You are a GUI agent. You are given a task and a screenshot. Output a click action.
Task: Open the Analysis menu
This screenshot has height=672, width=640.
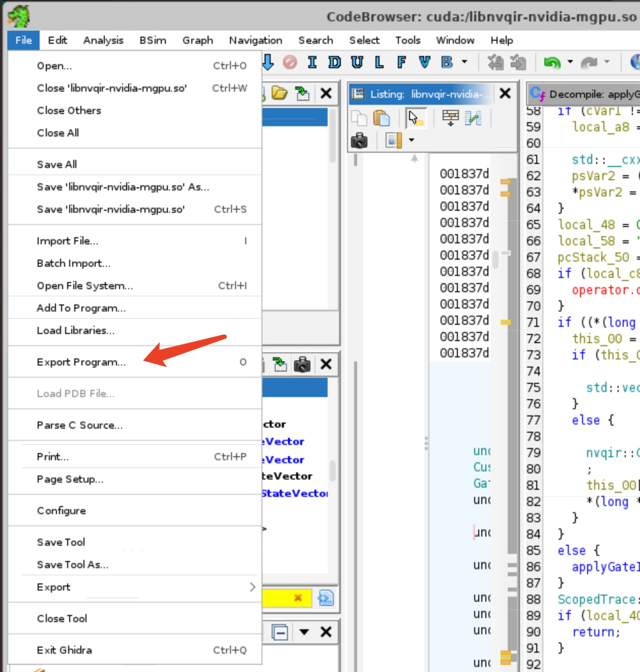coord(103,40)
